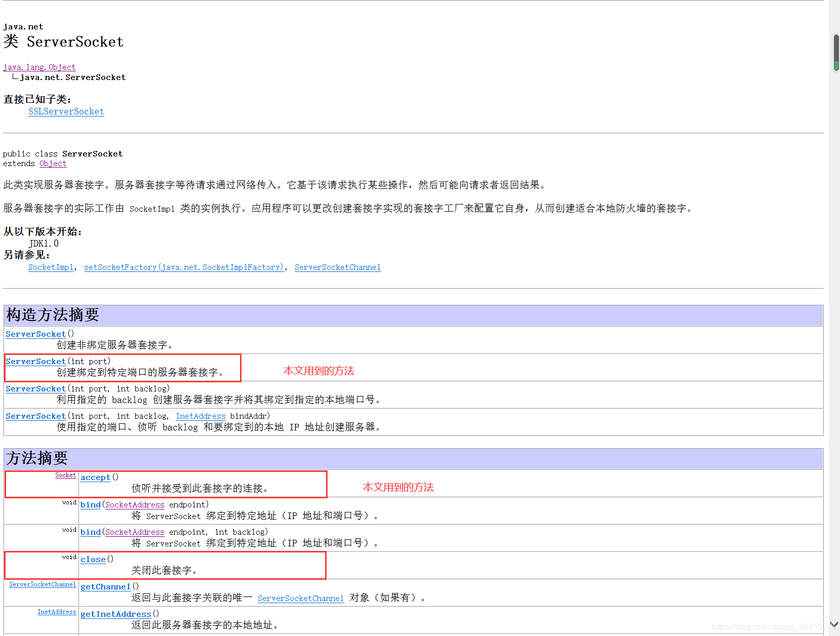Open the java.lang.Object link in hierarchy
Image resolution: width=840 pixels, height=636 pixels.
click(x=39, y=67)
